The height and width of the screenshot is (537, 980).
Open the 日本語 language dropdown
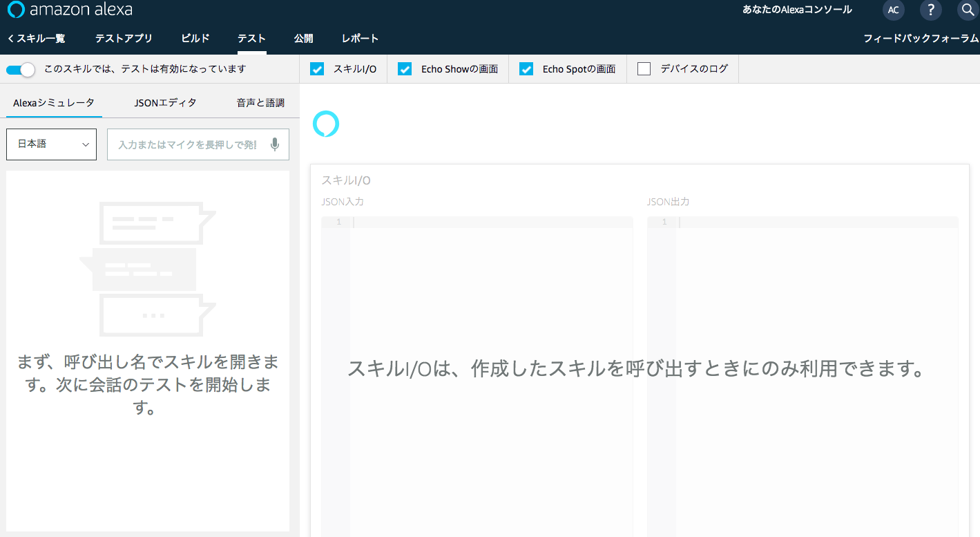51,144
